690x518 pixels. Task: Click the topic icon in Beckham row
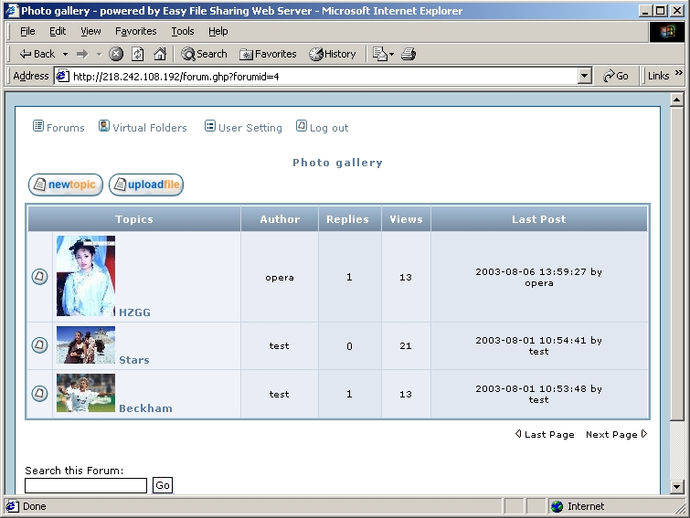click(40, 393)
